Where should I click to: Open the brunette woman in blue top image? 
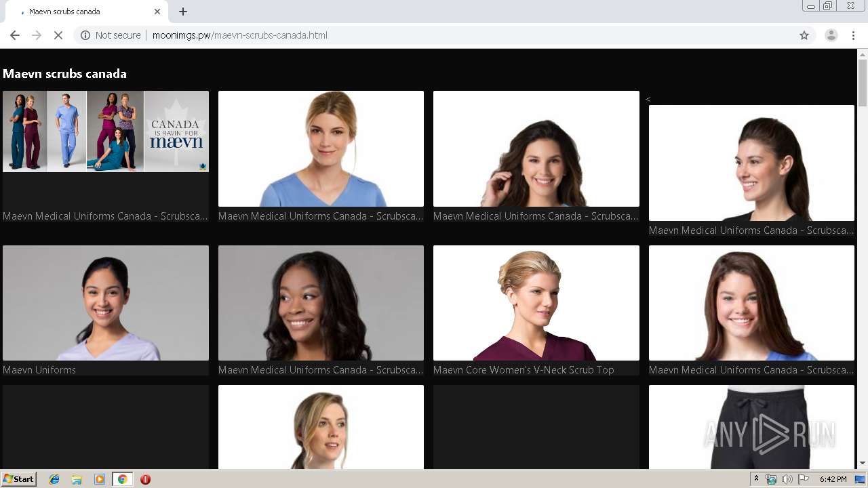tap(751, 303)
